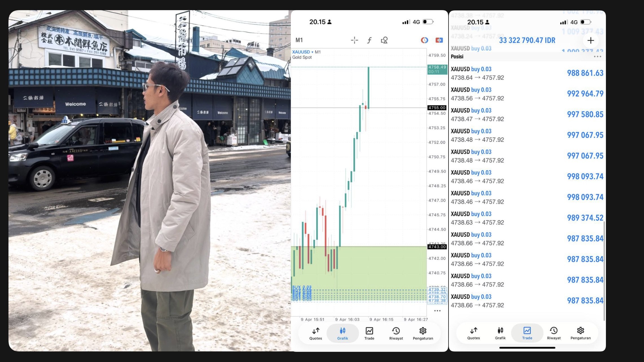This screenshot has width=644, height=362.
Task: Open the new order trade icon on chart
Action: [439, 40]
